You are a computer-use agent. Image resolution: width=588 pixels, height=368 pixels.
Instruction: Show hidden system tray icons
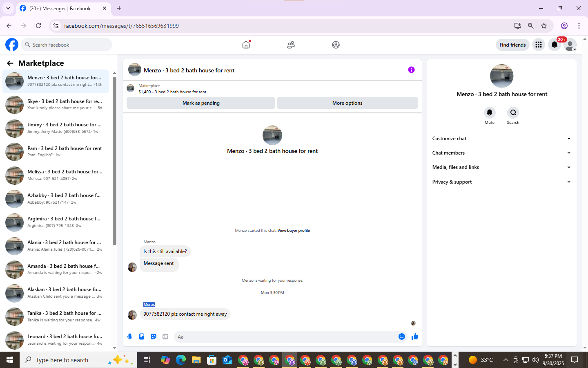pos(506,360)
